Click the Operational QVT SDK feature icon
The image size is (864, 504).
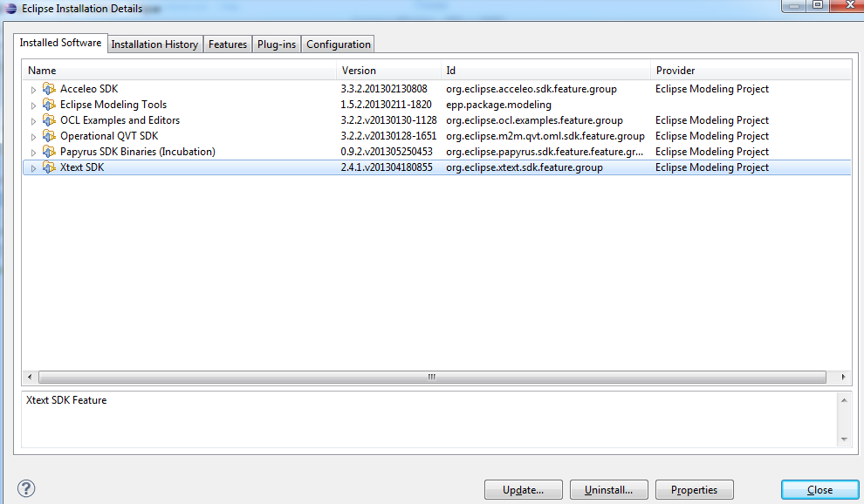49,136
